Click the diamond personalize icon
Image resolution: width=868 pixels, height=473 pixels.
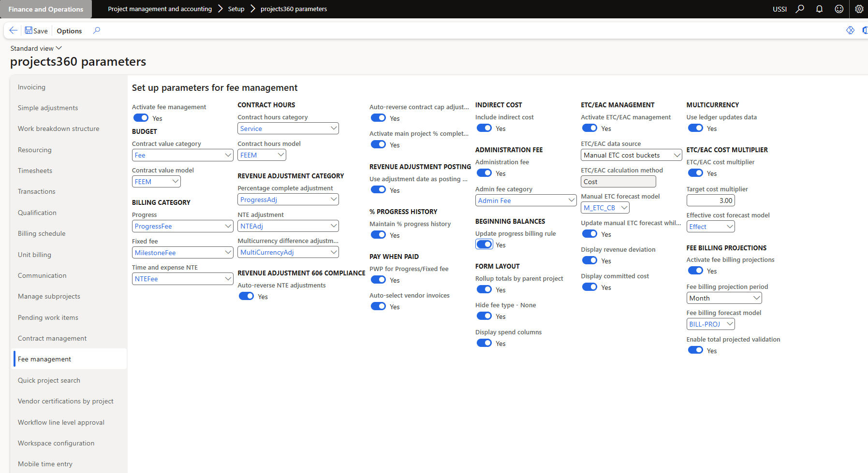[x=850, y=30]
